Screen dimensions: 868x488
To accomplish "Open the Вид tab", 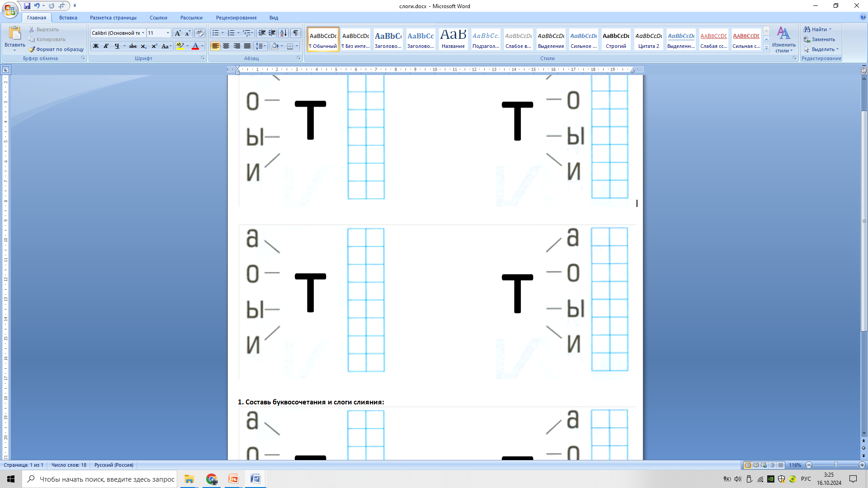I will coord(274,18).
